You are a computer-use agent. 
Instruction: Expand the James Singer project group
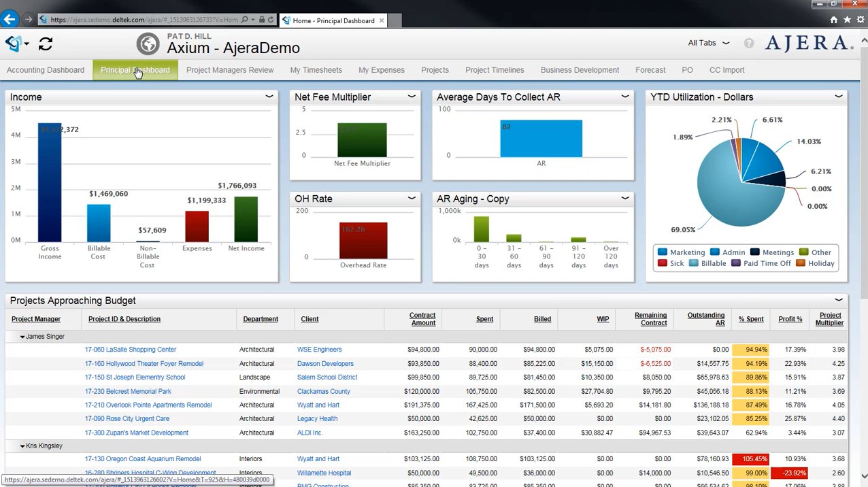22,336
